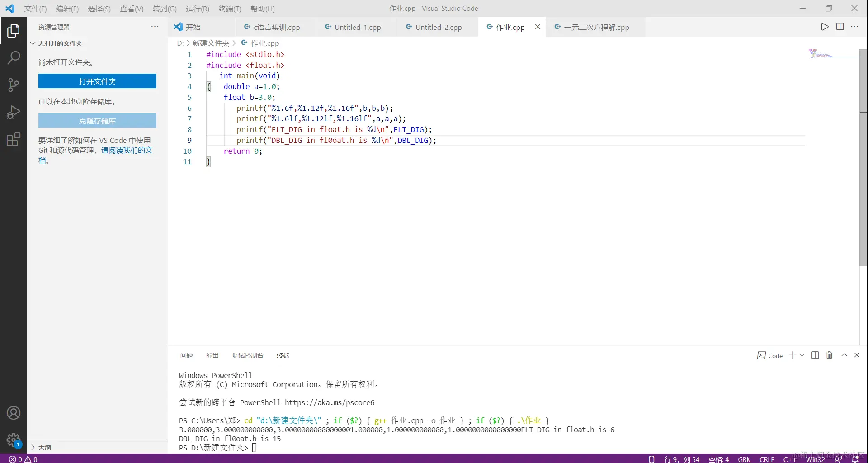Click the 新建文件夹 breadcrumb
868x463 pixels.
(x=211, y=43)
